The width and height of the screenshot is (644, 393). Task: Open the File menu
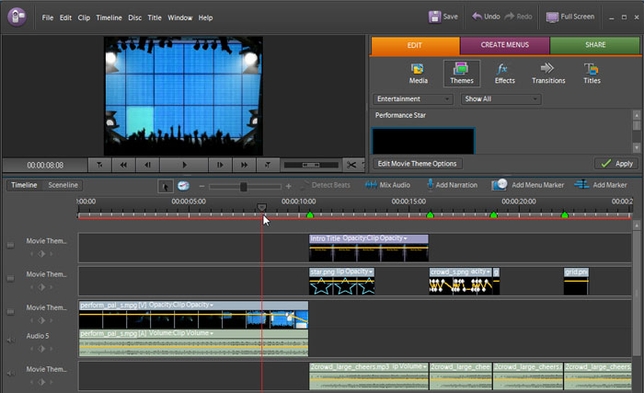pos(48,18)
